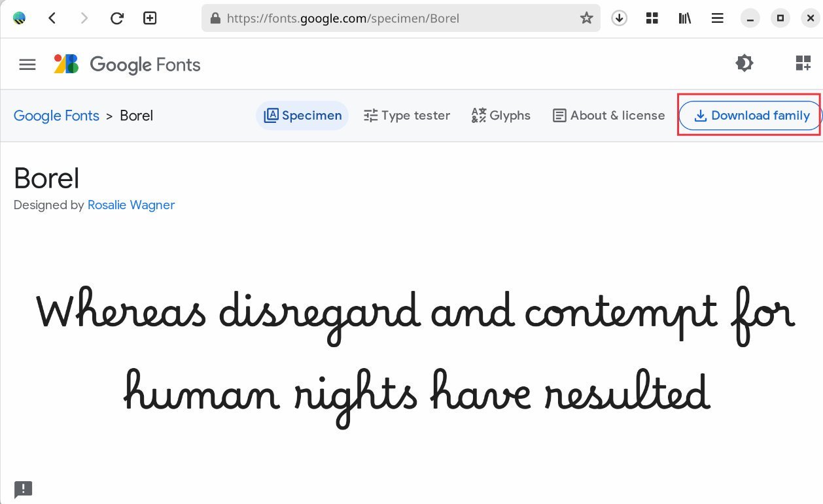823x504 pixels.
Task: Reload the current page
Action: pos(117,18)
